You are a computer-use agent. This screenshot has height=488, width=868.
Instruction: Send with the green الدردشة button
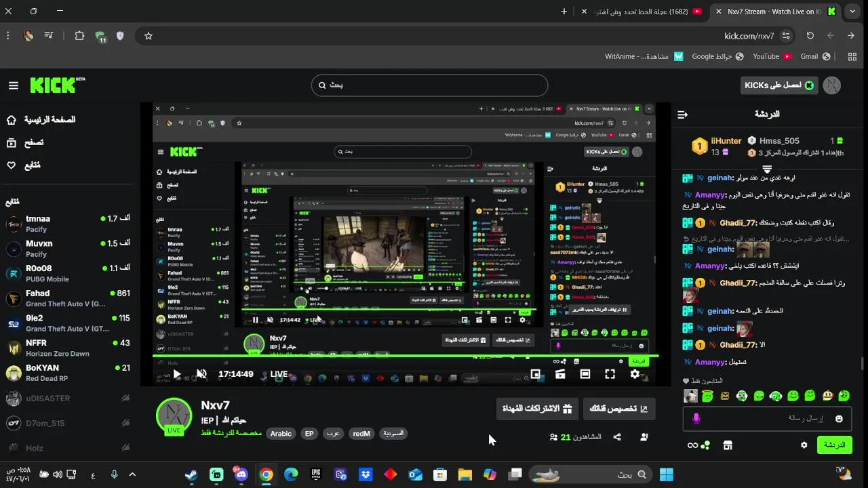(834, 445)
